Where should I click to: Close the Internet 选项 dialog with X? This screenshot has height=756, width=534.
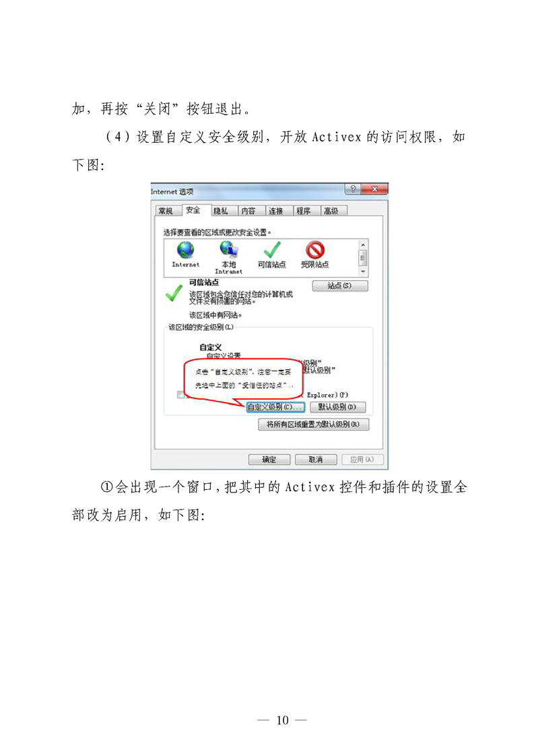[374, 189]
